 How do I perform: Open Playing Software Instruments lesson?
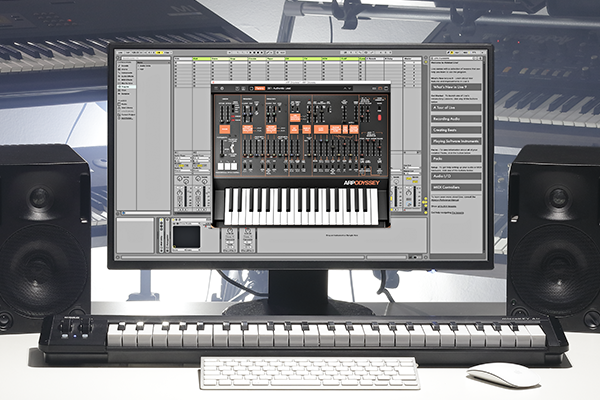(456, 141)
